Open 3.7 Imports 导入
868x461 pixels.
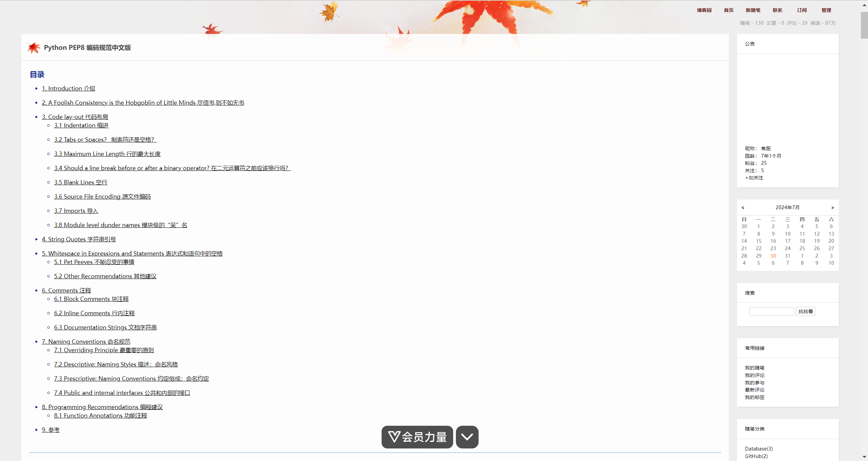tap(76, 211)
